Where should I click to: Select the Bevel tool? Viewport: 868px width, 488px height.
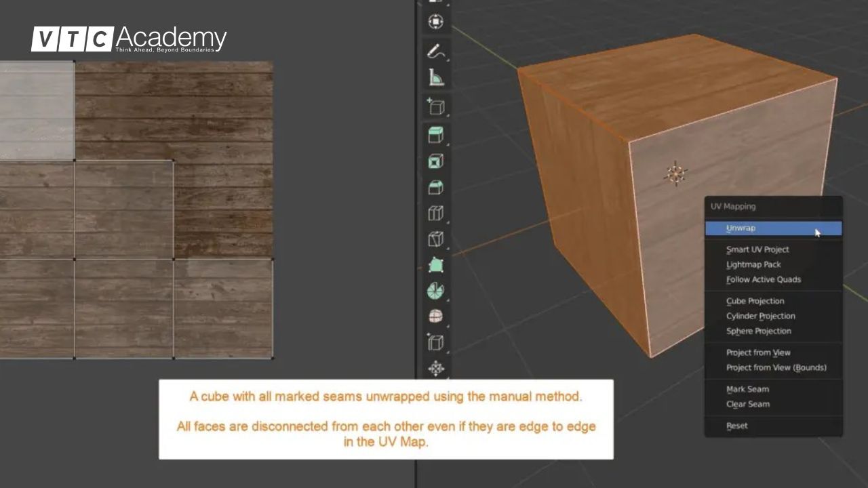tap(435, 188)
